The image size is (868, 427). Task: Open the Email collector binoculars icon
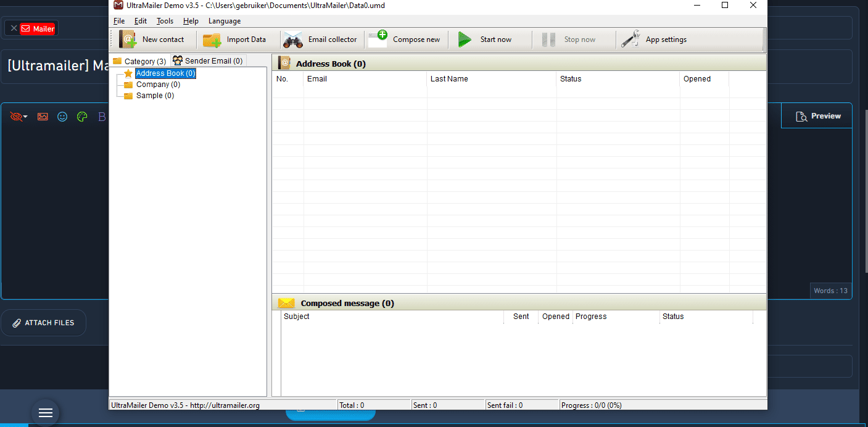click(x=292, y=39)
